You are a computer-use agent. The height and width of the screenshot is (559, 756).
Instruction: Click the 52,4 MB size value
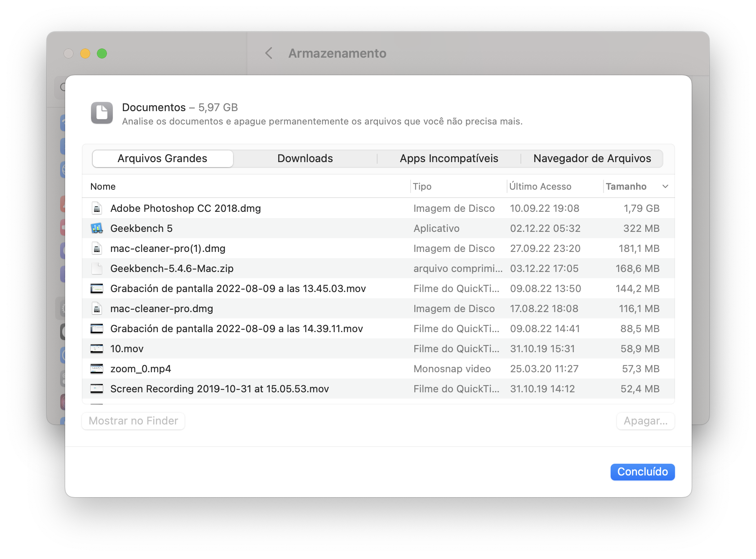point(640,389)
